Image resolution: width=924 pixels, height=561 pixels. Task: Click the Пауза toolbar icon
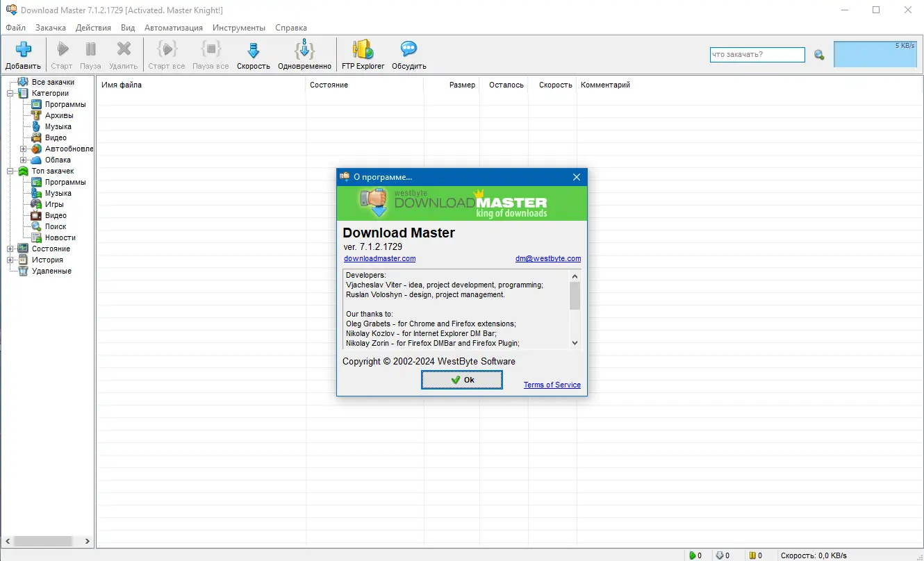(90, 49)
